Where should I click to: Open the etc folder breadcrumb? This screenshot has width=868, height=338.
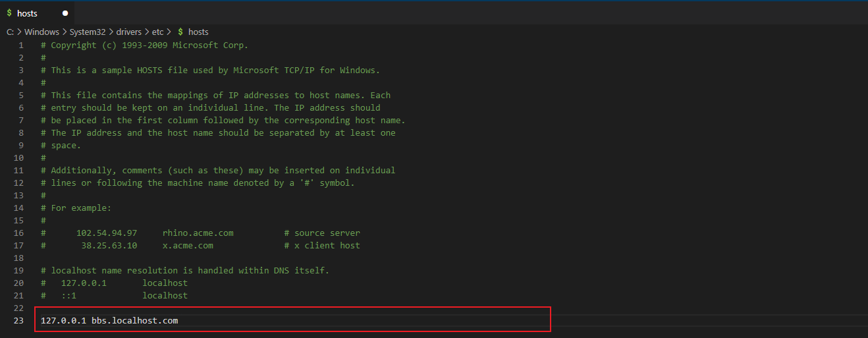157,32
